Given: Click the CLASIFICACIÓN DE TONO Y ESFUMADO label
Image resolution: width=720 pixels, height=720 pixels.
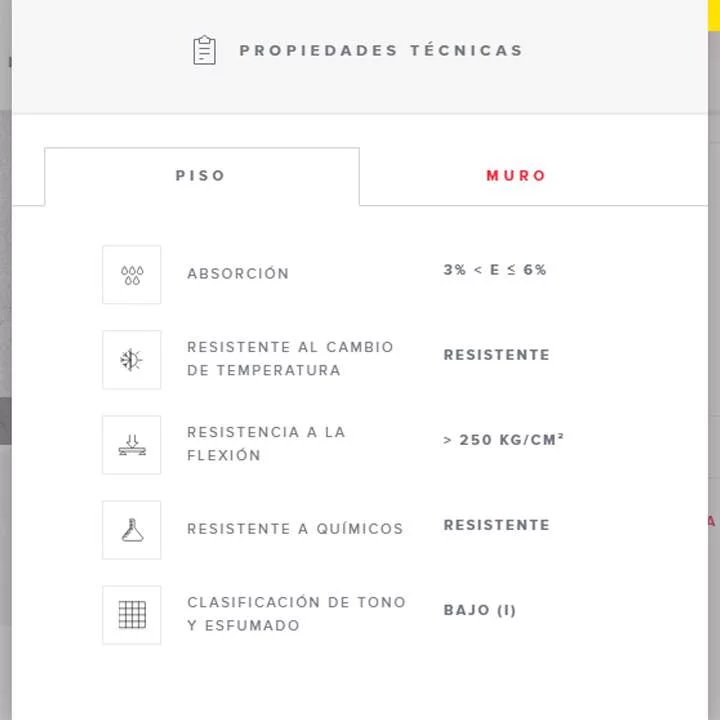Looking at the screenshot, I should [x=296, y=613].
